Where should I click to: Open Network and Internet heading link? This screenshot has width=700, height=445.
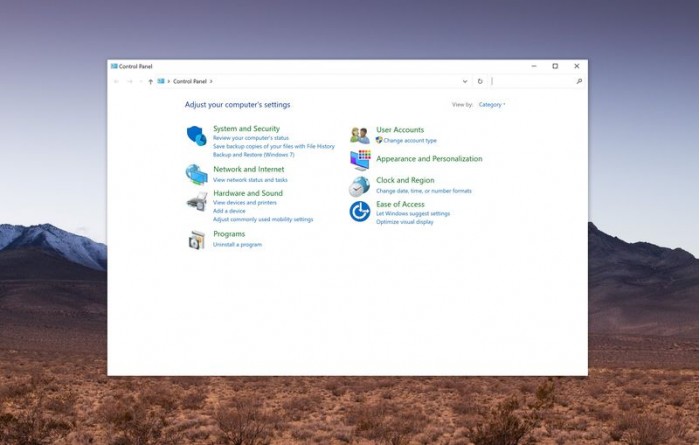(249, 169)
